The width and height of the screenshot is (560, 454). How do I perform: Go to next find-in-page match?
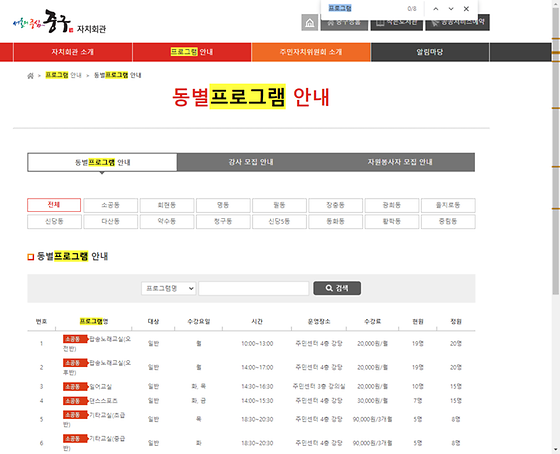coord(451,9)
